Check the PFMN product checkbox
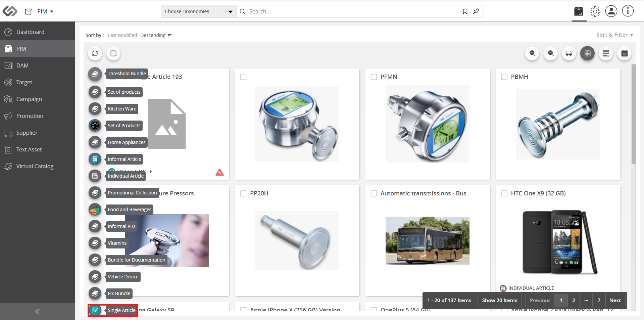Image resolution: width=644 pixels, height=320 pixels. point(374,77)
